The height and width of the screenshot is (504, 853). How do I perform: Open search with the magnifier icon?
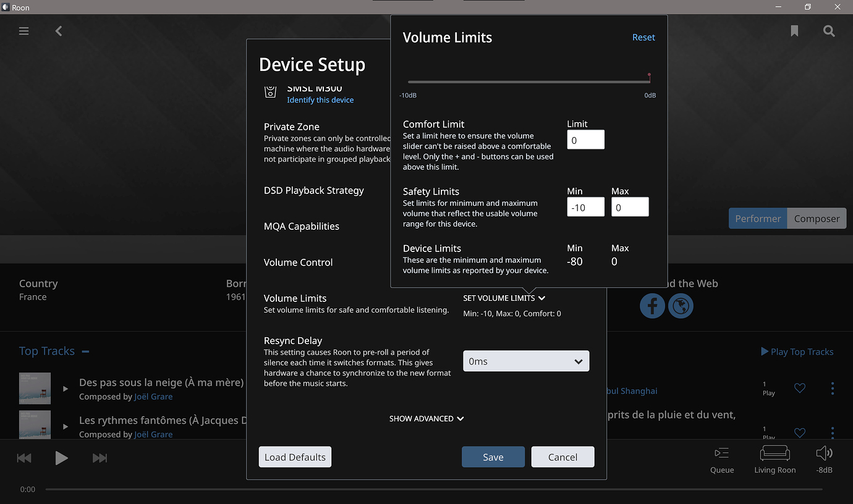click(x=829, y=31)
